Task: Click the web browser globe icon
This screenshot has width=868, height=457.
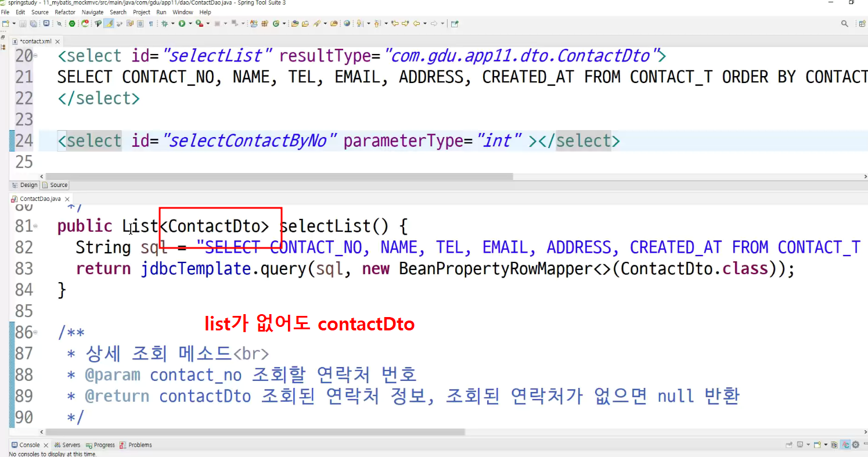Action: tap(347, 24)
